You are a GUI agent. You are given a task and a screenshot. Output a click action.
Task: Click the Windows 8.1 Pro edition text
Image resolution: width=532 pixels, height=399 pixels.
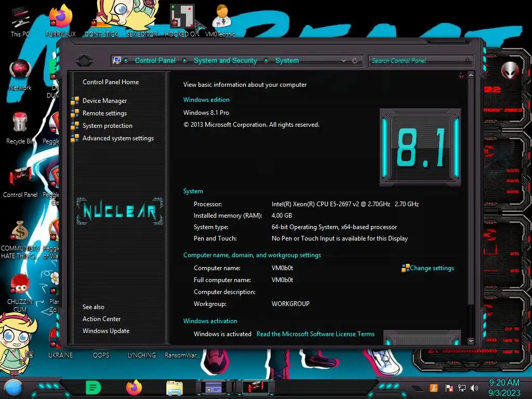coord(206,113)
